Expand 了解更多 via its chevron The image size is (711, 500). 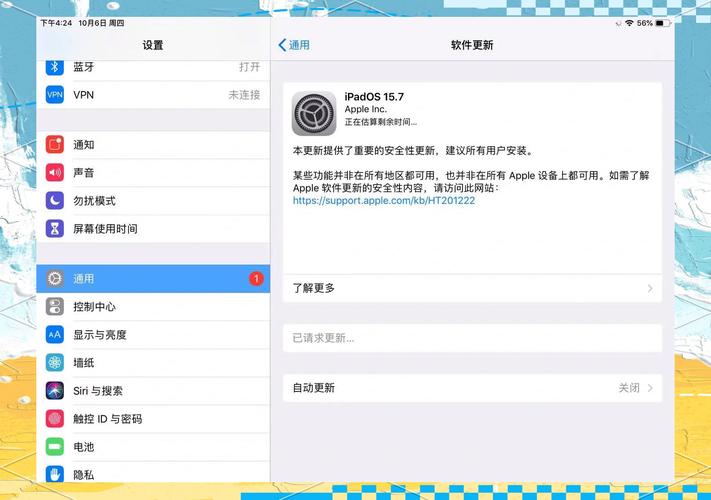(x=650, y=288)
